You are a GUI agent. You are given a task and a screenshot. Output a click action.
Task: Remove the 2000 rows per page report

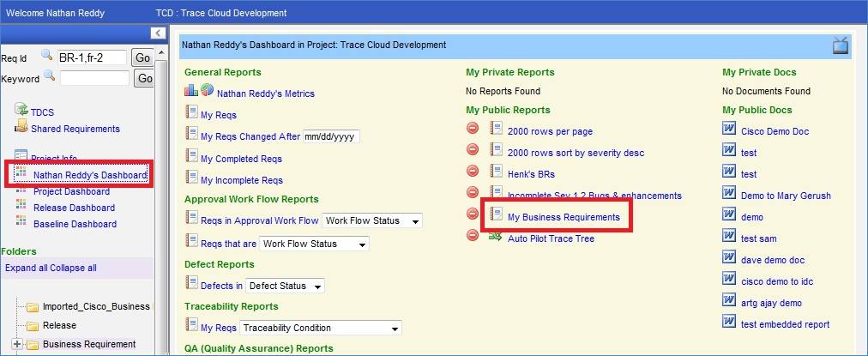(x=473, y=129)
